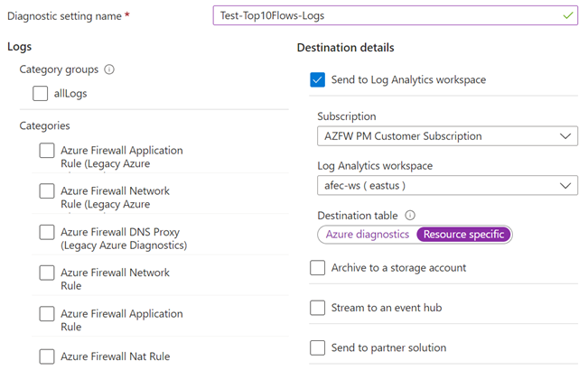Check Azure Firewall Network Rule (Legacy) box
588x370 pixels.
click(47, 191)
